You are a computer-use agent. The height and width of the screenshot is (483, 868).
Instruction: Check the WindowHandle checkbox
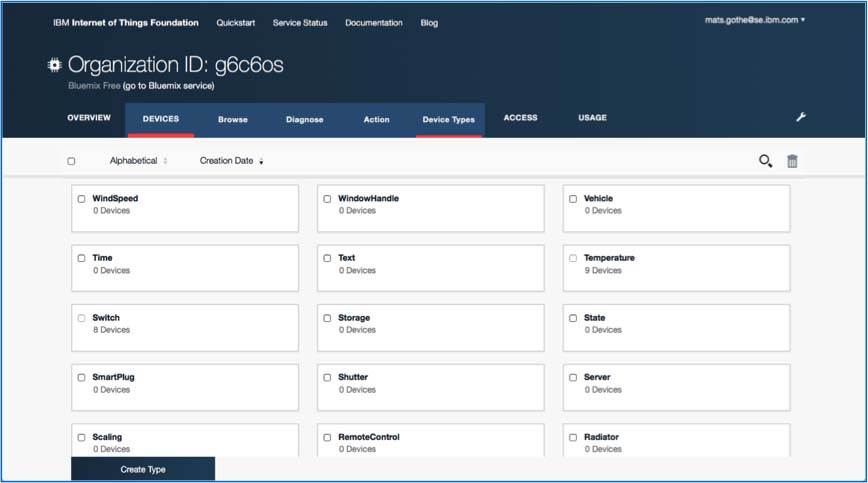(x=327, y=199)
